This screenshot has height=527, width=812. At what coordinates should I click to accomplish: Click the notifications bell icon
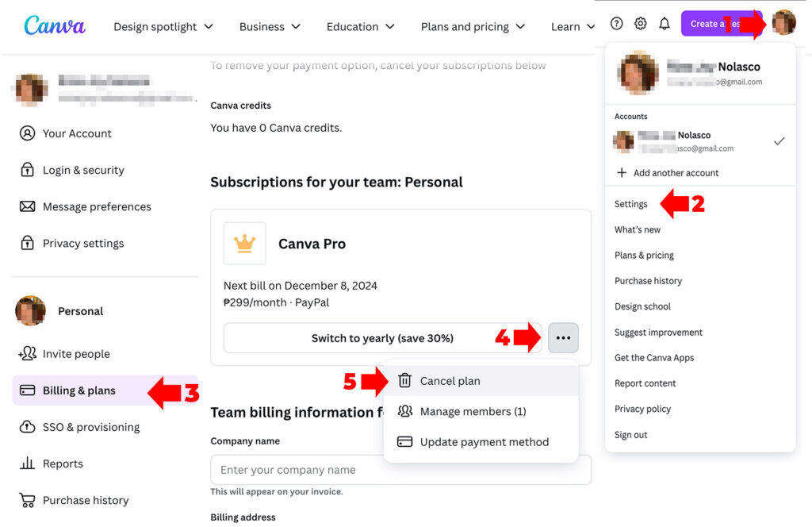[x=665, y=23]
